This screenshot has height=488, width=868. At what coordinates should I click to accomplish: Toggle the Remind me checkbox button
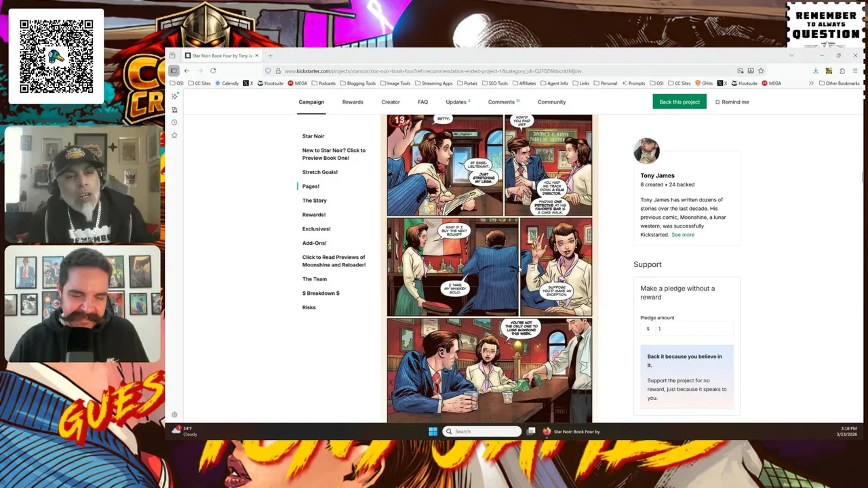[732, 102]
